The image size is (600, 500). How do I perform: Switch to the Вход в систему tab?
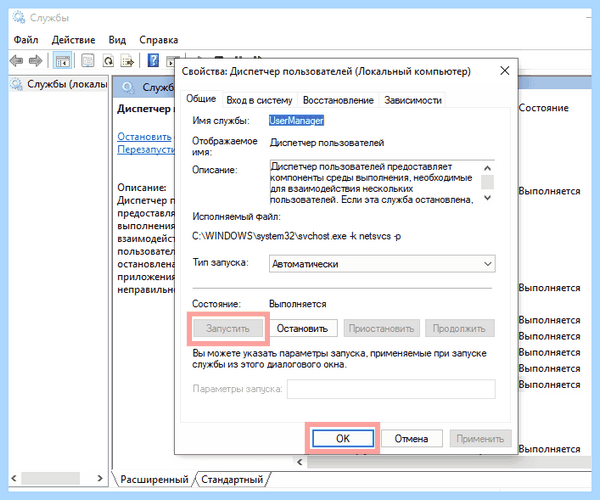[x=259, y=100]
